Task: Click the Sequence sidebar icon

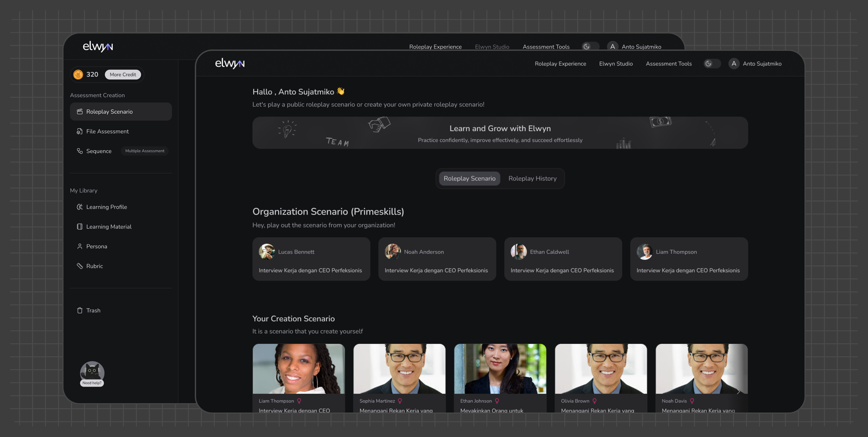Action: 80,151
